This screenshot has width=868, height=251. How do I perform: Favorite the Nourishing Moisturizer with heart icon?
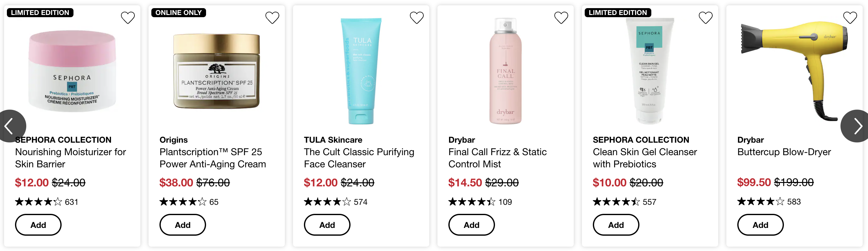click(128, 17)
